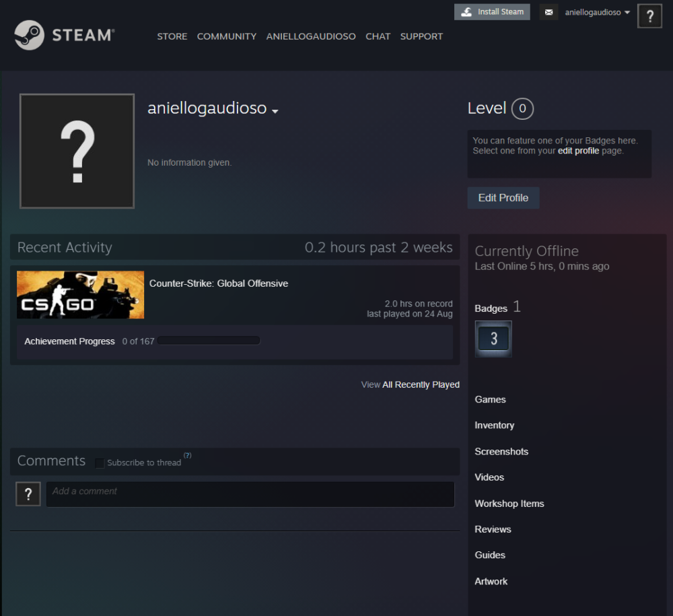Click the Achievement Progress label

69,341
